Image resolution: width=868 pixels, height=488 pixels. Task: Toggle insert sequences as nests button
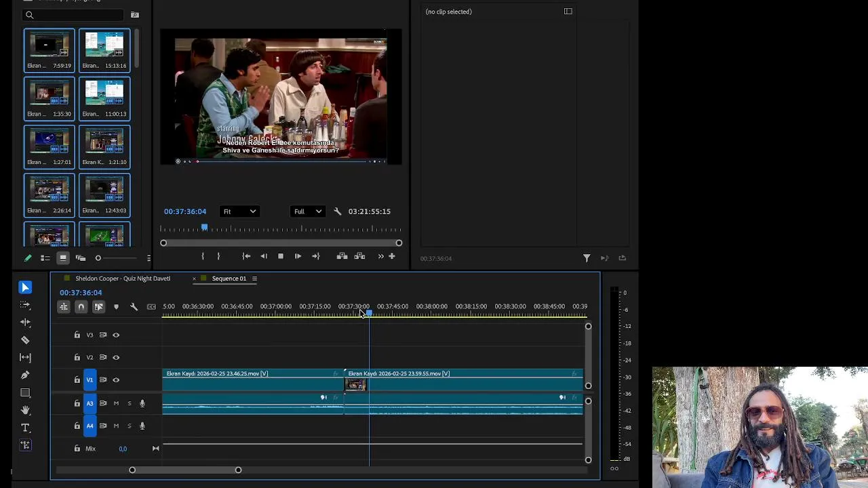click(x=63, y=307)
